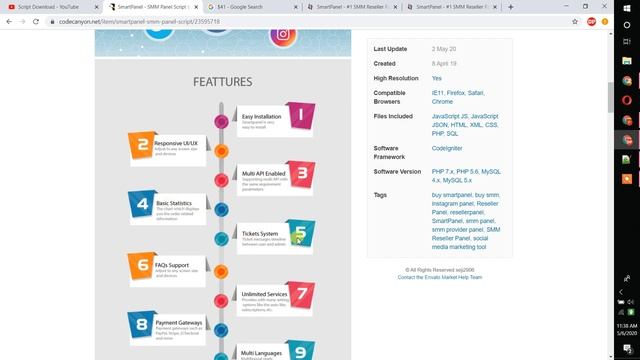The width and height of the screenshot is (640, 360).
Task: Click the scrollbar's up arrow
Action: coord(611,33)
